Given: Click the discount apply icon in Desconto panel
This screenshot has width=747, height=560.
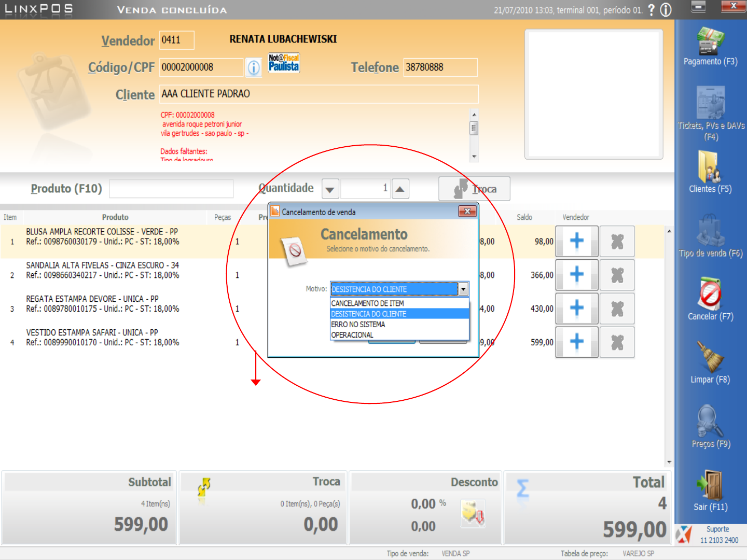Looking at the screenshot, I should tap(473, 514).
